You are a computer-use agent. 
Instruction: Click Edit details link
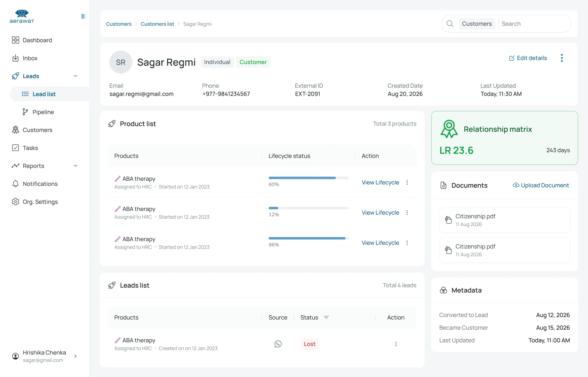[x=528, y=58]
